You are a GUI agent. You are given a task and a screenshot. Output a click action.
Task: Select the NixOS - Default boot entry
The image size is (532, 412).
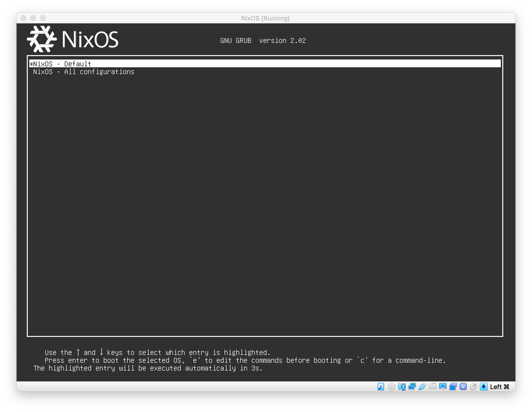[62, 64]
